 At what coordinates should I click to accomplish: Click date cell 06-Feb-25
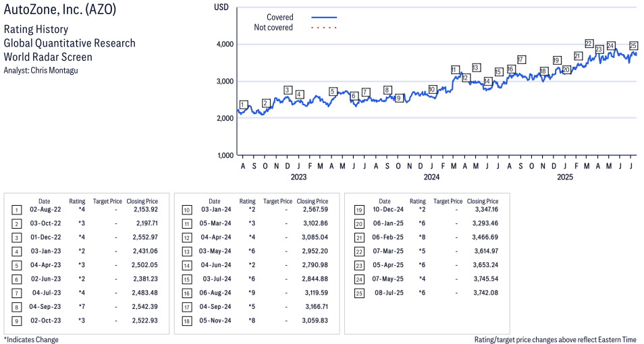pos(387,237)
